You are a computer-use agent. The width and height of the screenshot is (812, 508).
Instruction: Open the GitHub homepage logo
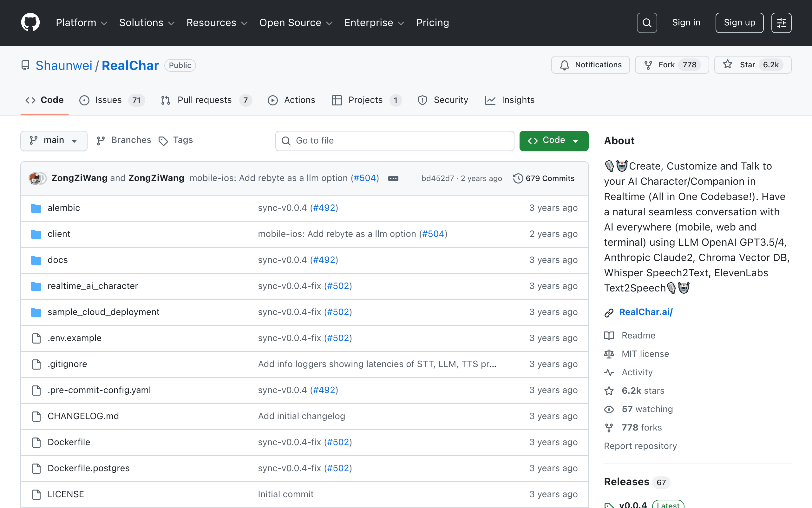tap(30, 23)
